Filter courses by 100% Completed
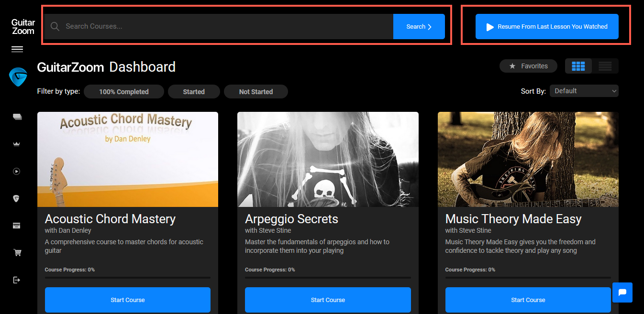 pos(124,92)
